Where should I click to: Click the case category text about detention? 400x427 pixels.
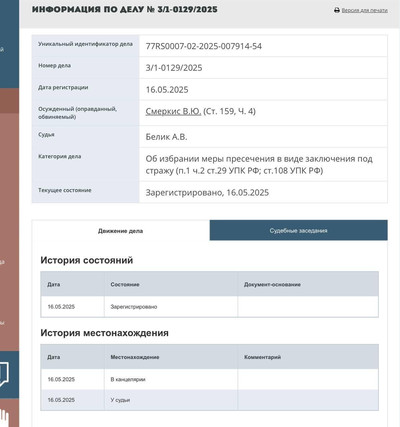[259, 165]
